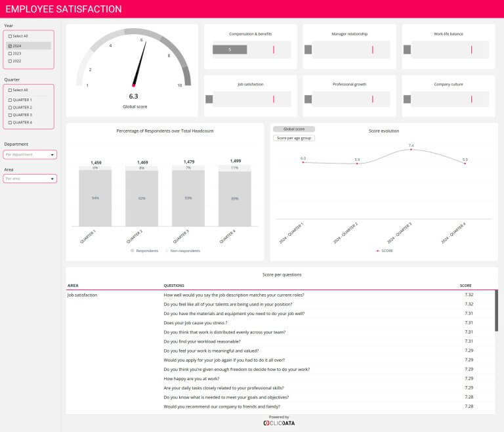The image size is (504, 432).
Task: Switch to Score per age group view
Action: (294, 138)
